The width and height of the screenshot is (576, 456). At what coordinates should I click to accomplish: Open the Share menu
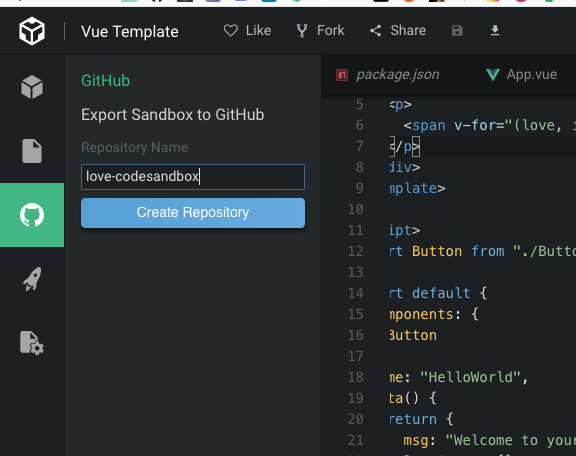398,30
